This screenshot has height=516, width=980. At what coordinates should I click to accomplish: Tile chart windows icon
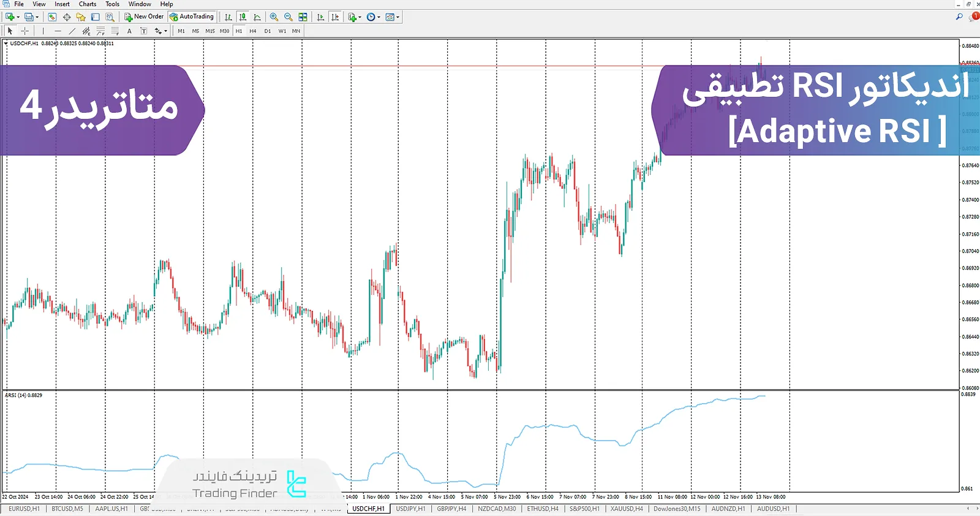303,17
